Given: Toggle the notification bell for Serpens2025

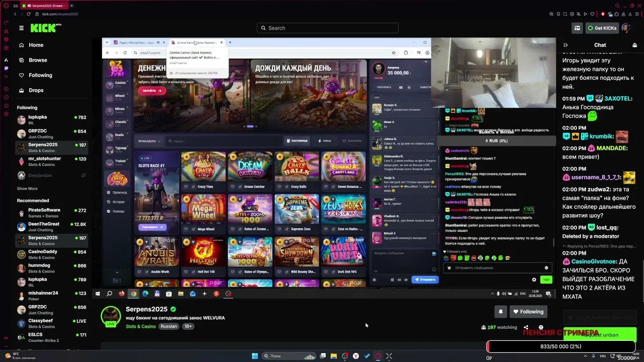Looking at the screenshot, I should click(x=501, y=312).
